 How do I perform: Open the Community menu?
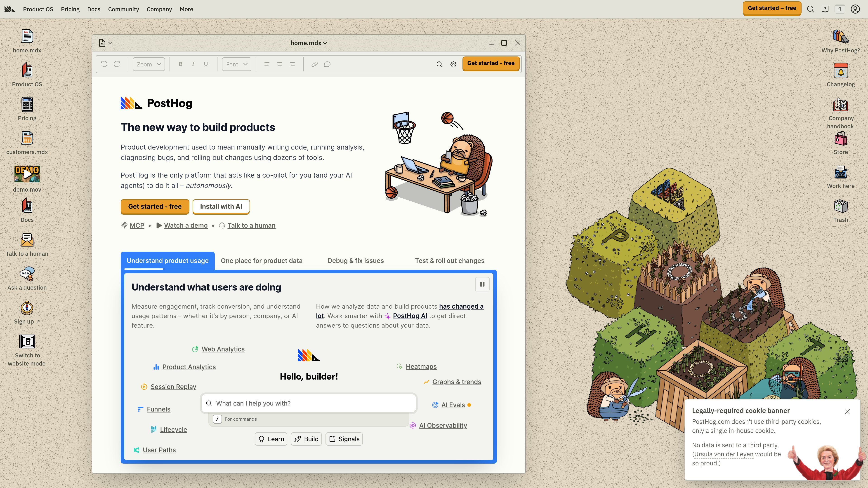click(x=123, y=9)
